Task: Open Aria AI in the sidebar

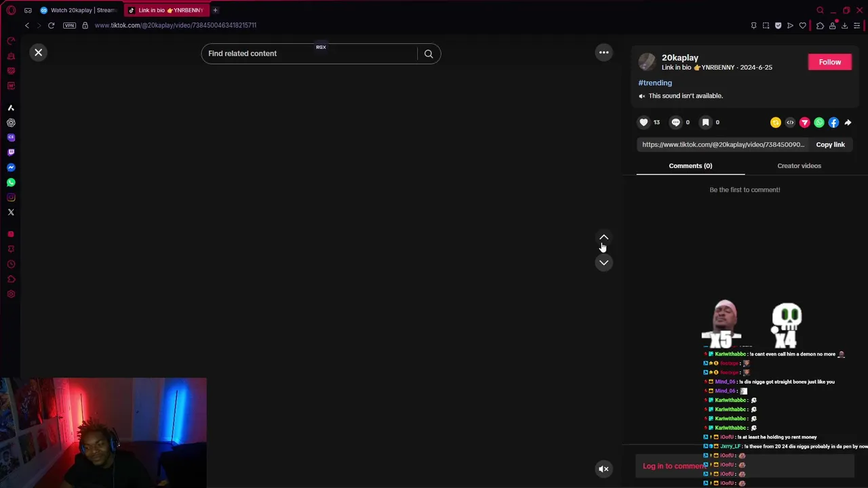Action: coord(11,108)
